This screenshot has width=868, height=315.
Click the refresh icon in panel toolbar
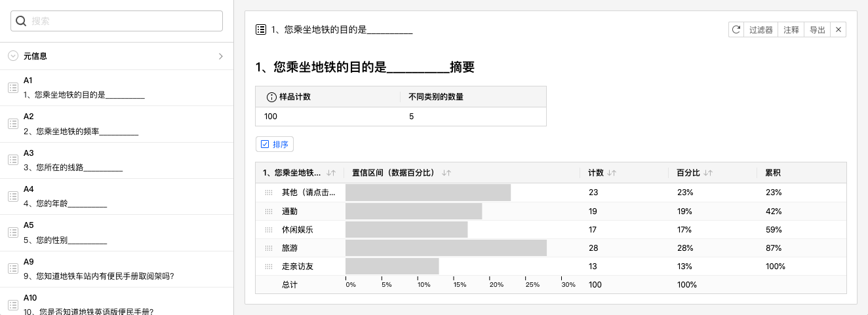coord(736,29)
